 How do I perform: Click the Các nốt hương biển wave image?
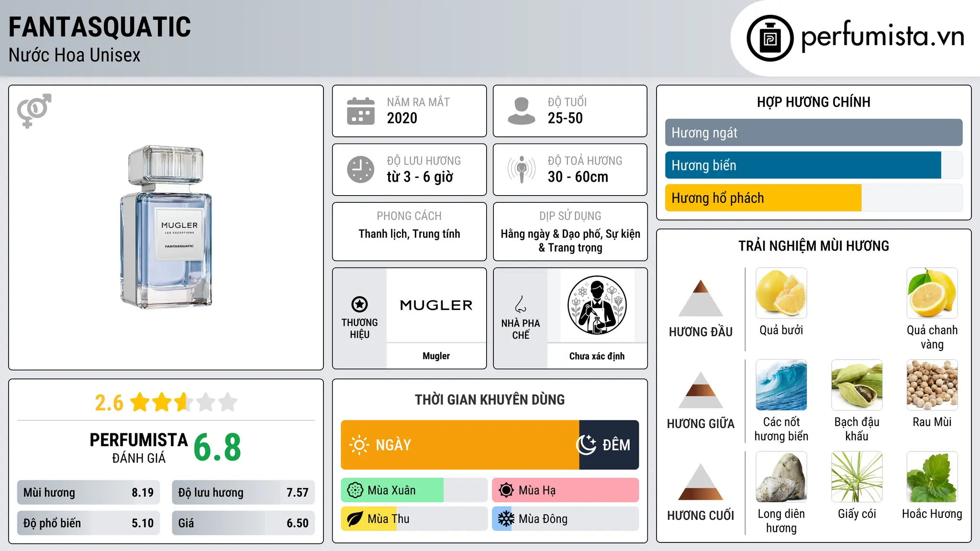click(x=781, y=385)
